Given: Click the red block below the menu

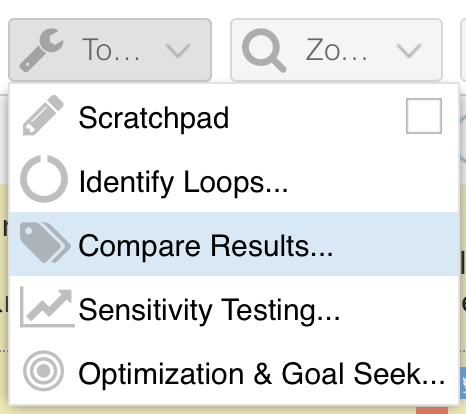Looking at the screenshot, I should [432, 410].
